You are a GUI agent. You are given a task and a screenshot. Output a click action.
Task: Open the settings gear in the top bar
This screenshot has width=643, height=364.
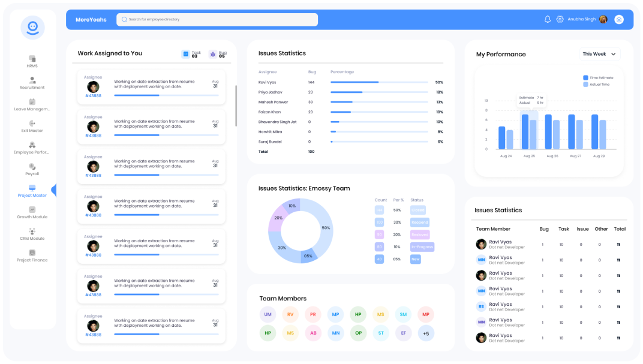[x=560, y=19]
